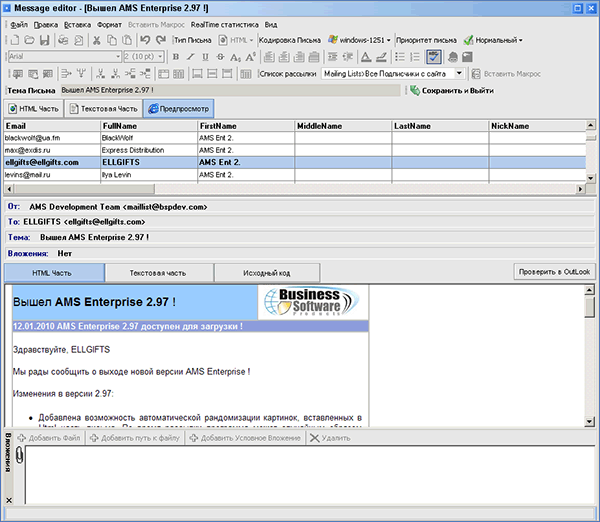Select Текстовая часть tab beside Исходный код
Screen dimensions: 600x522
point(158,273)
